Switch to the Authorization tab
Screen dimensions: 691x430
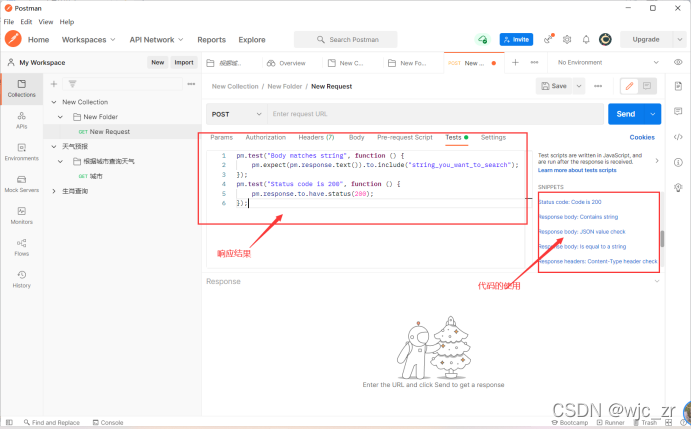coord(266,137)
